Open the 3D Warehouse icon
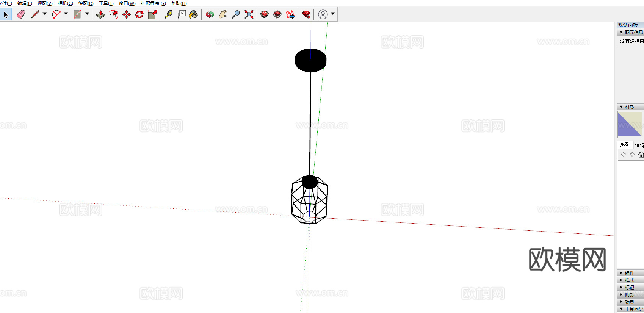 265,14
